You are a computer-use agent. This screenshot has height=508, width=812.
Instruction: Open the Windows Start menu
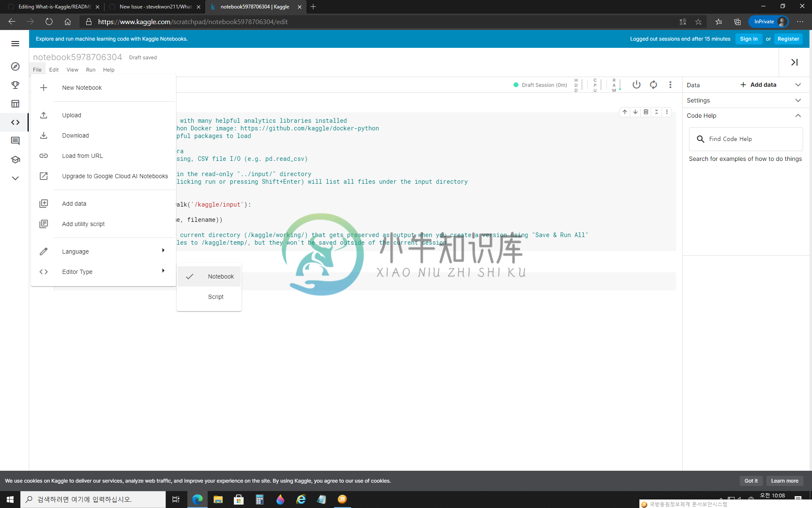click(x=10, y=500)
